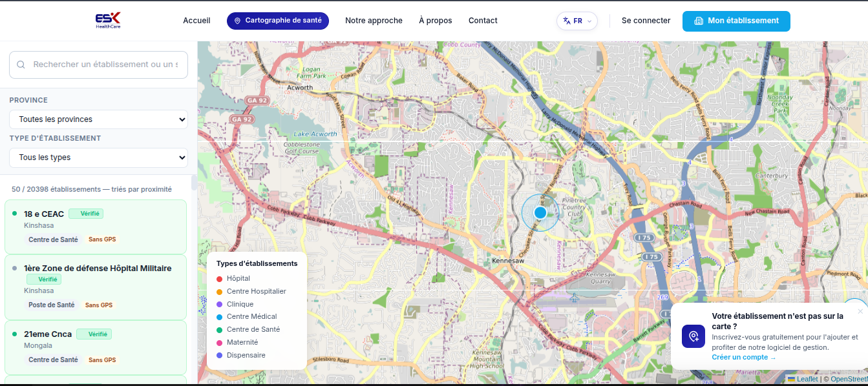
Task: Click Sans GPS tag on 21eme Cnca
Action: coord(102,360)
